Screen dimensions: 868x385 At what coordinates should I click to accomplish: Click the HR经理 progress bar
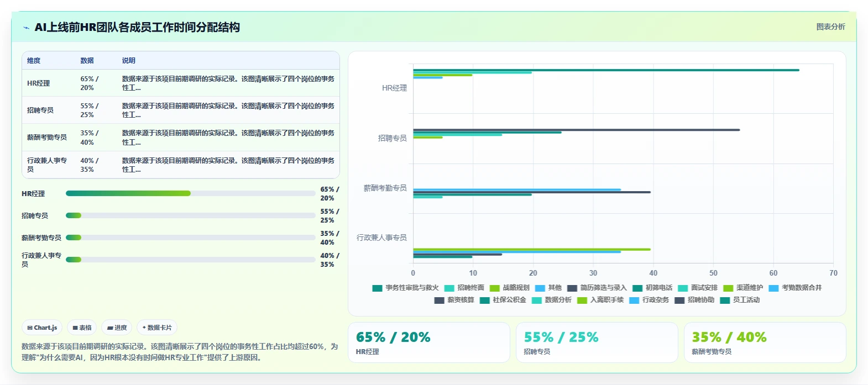[190, 193]
